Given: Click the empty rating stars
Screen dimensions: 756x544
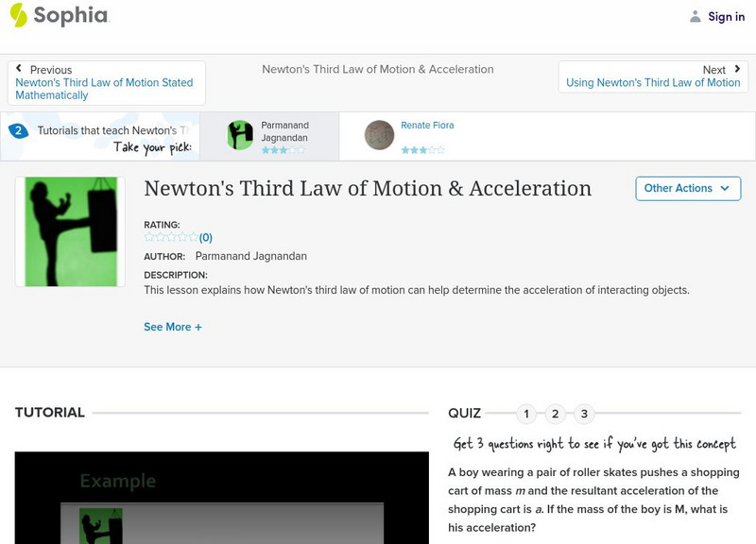Looking at the screenshot, I should pos(171,237).
